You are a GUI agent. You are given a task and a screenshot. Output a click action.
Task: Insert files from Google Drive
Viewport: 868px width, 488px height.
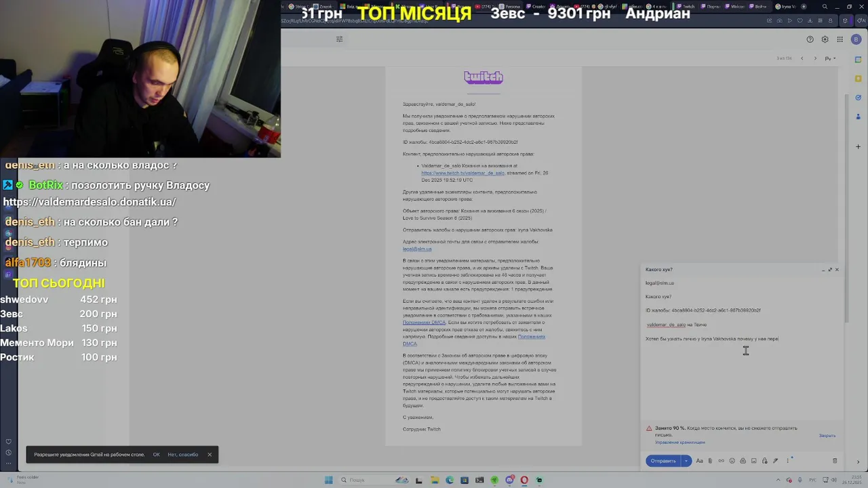click(743, 461)
